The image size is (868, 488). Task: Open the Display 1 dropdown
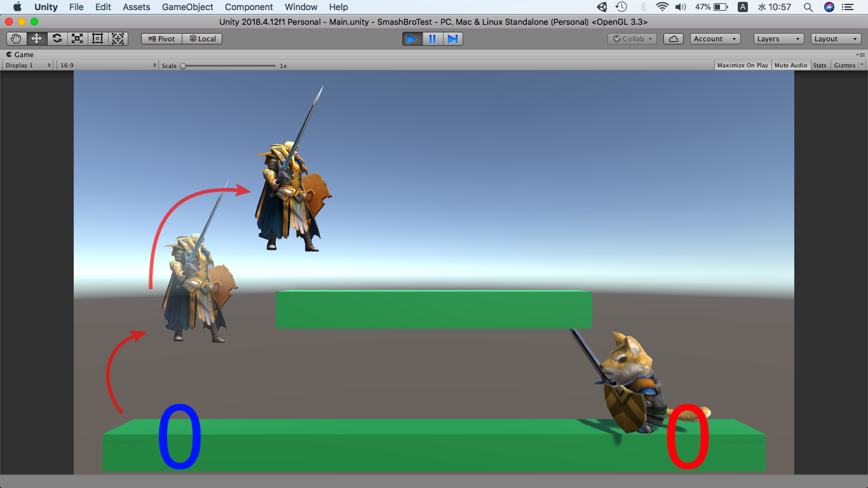pos(27,65)
